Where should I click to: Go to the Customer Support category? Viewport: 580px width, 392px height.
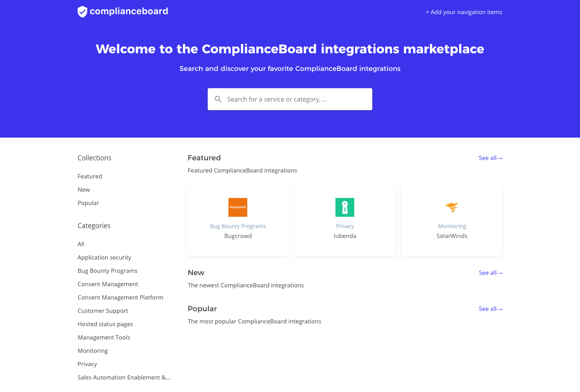point(103,311)
